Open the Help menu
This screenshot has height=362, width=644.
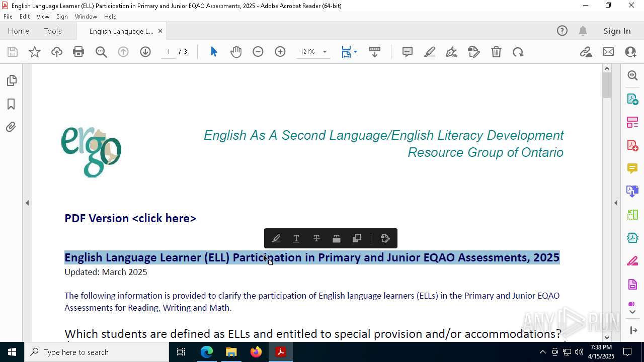tap(110, 17)
